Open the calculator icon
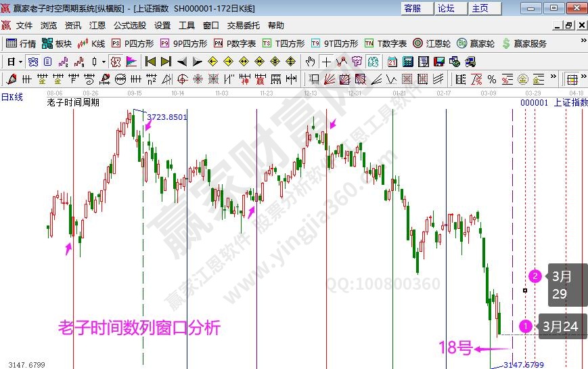Viewport: 588px width, 369px height. tap(407, 62)
